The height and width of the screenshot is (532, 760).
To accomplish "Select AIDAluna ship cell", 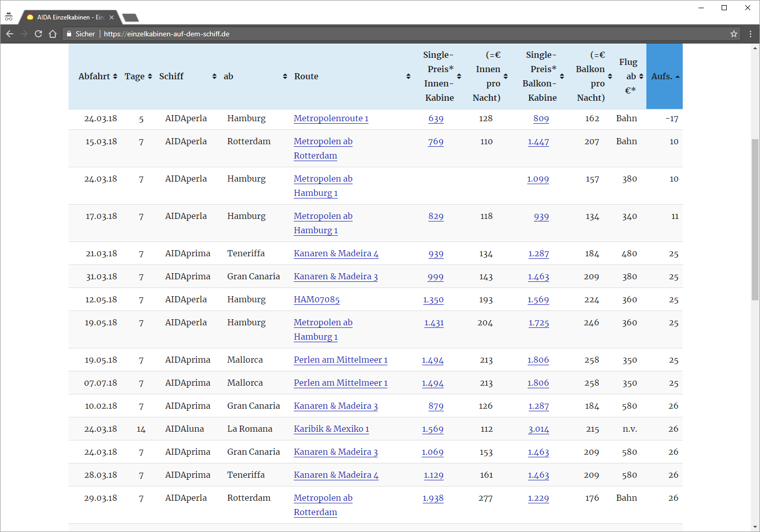I will [x=184, y=429].
